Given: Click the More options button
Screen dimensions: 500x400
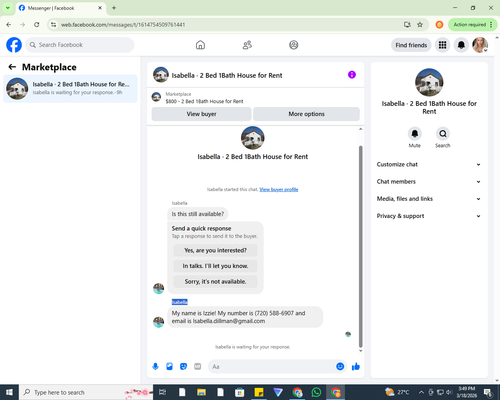Looking at the screenshot, I should coord(306,114).
